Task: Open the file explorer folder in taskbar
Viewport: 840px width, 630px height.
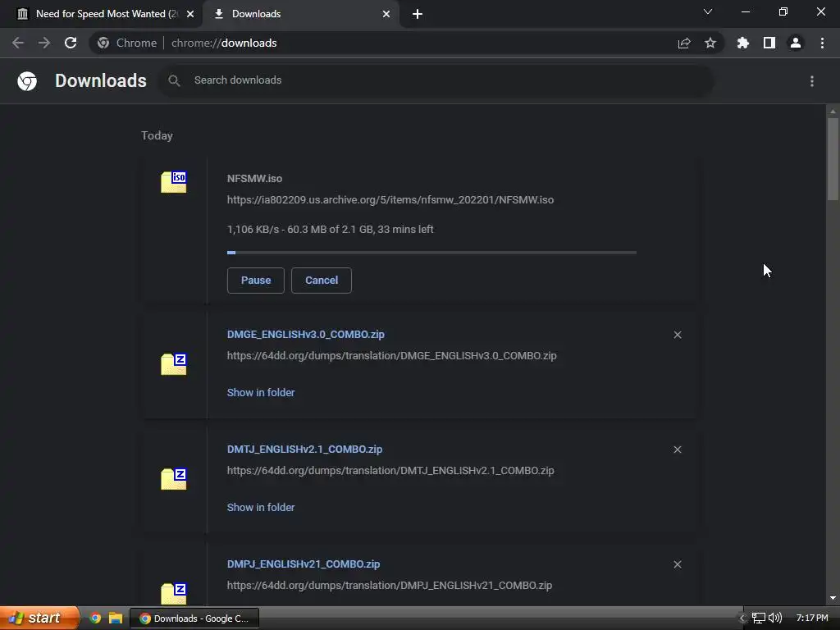Action: [x=116, y=619]
